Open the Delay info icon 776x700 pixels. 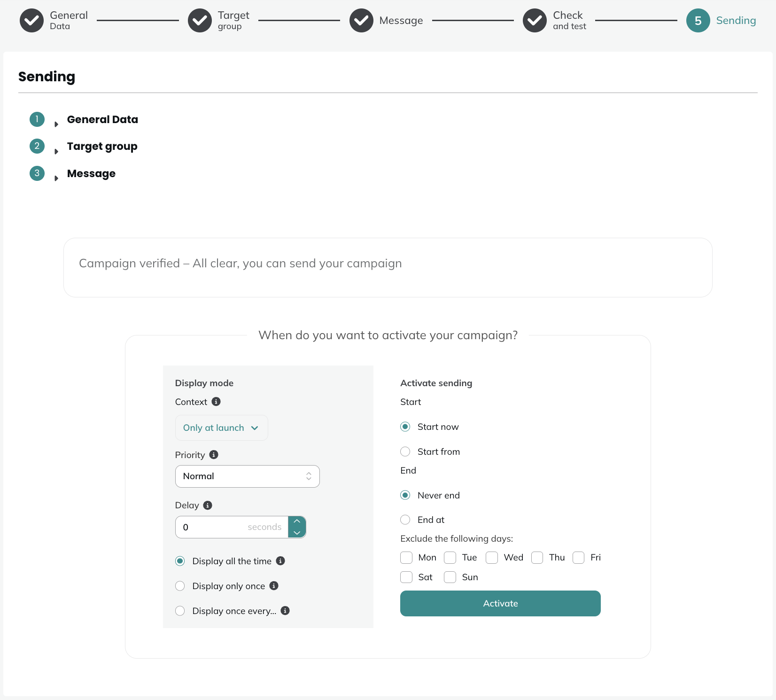click(x=208, y=505)
